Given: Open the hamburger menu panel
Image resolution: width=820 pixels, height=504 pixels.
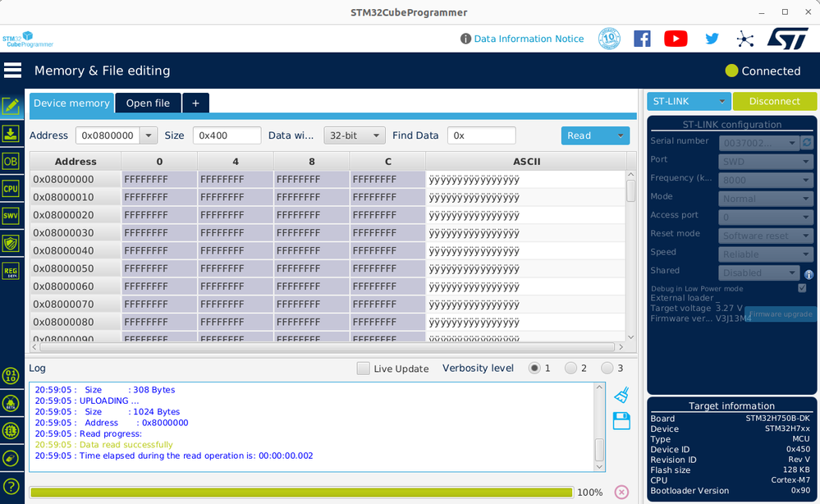Looking at the screenshot, I should tap(12, 70).
